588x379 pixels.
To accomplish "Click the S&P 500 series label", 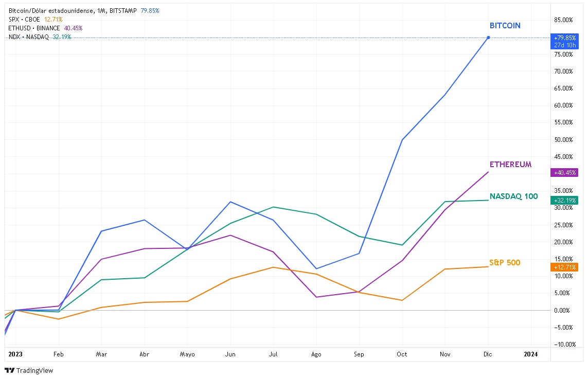I will [x=505, y=263].
